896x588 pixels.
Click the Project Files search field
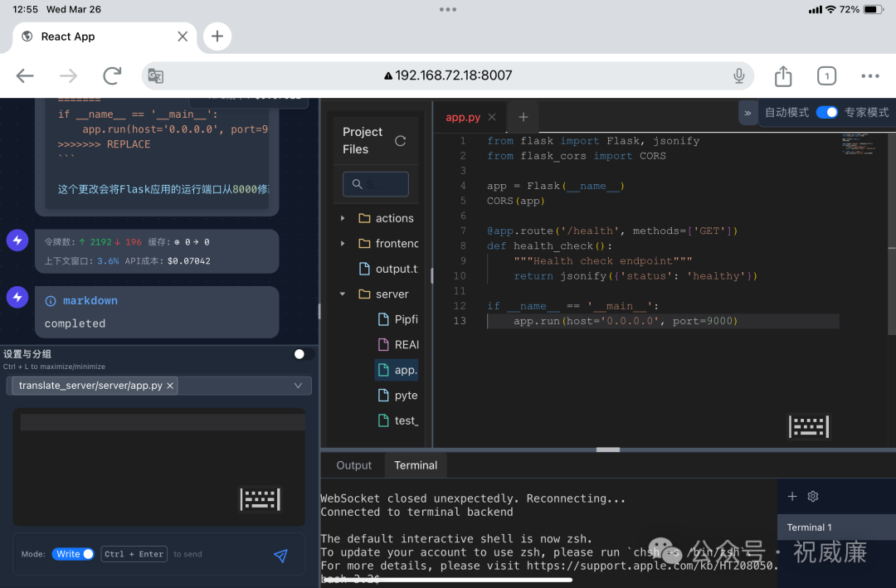point(376,184)
